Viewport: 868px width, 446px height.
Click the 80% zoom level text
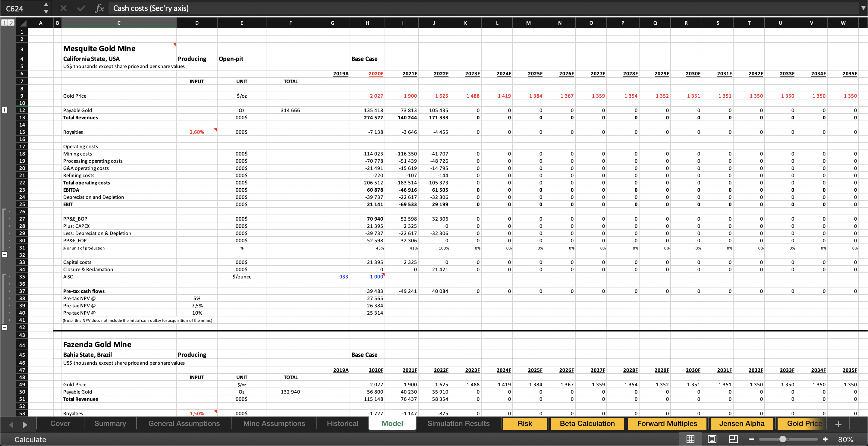point(845,439)
